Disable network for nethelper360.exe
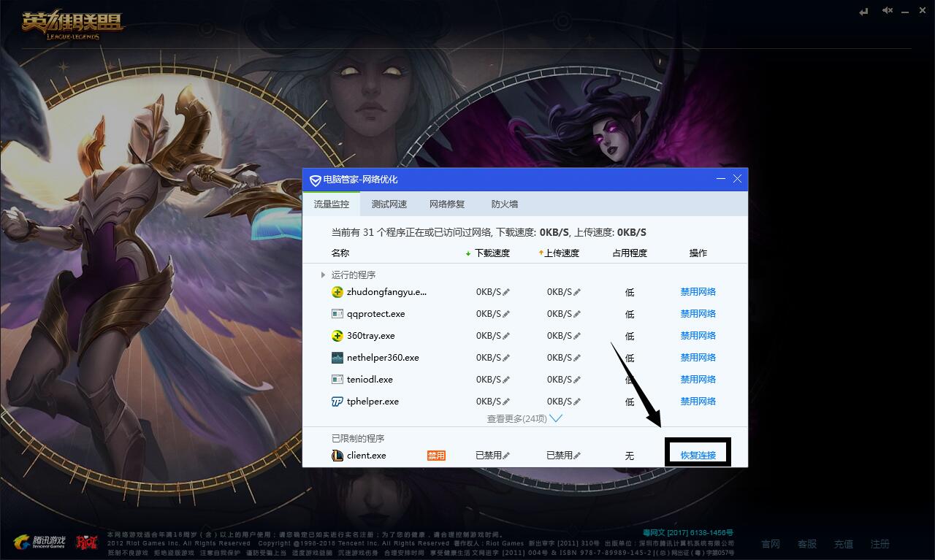 (x=698, y=358)
